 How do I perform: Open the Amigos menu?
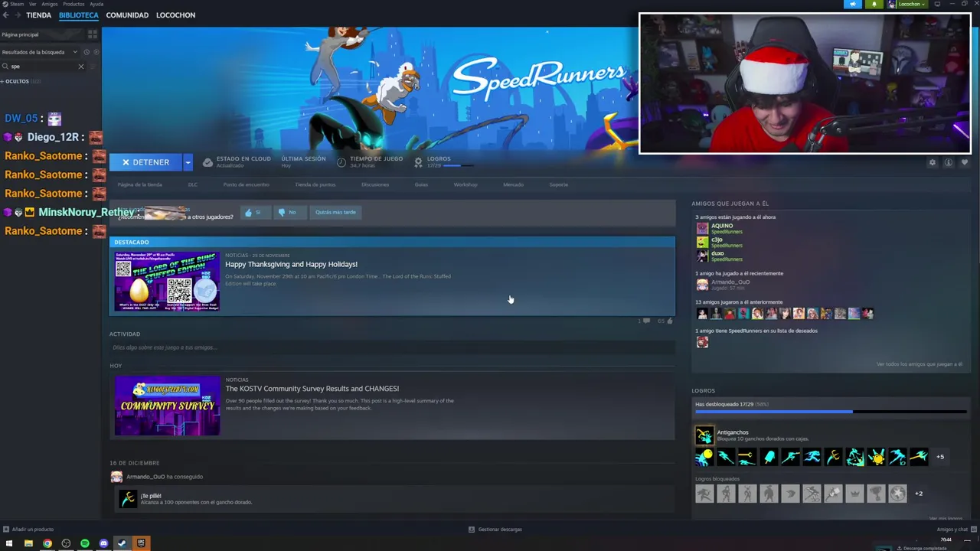pyautogui.click(x=50, y=4)
